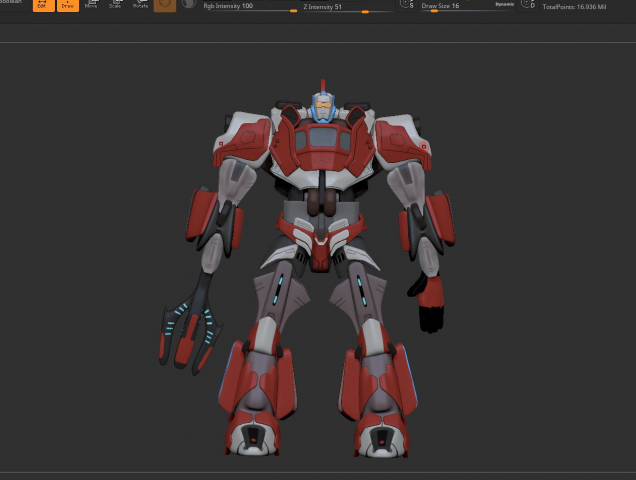Toggle Draw mode button
Viewport: 636px width, 480px height.
click(68, 5)
